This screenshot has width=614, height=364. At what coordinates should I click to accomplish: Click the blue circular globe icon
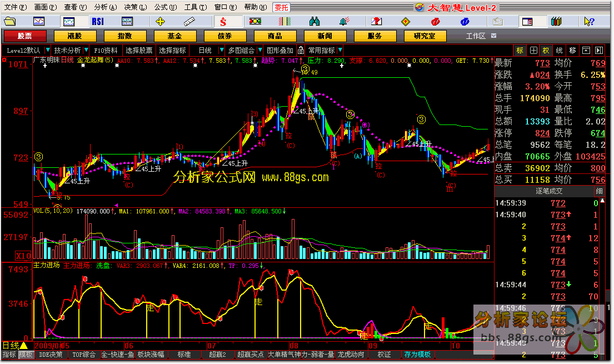tap(465, 21)
